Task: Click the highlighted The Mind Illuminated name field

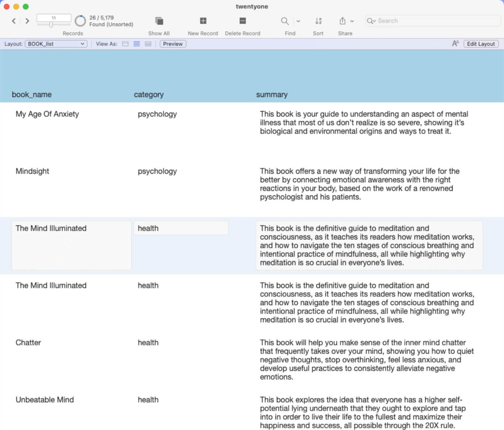Action: (71, 245)
